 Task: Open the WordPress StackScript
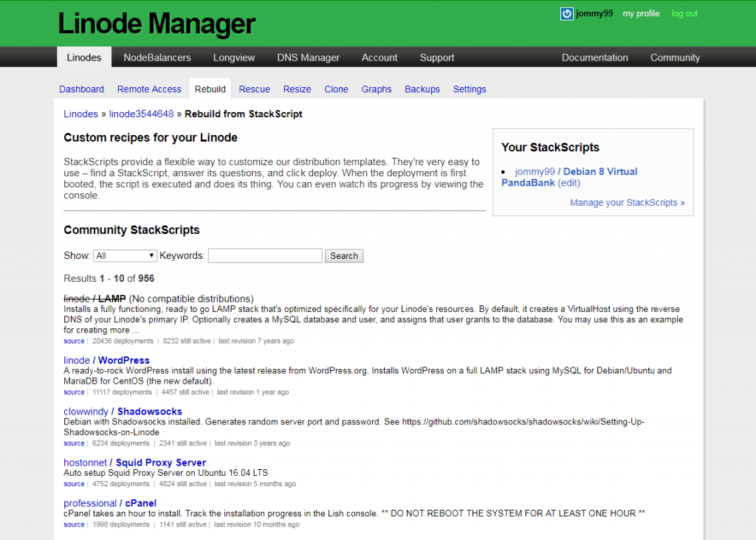124,360
